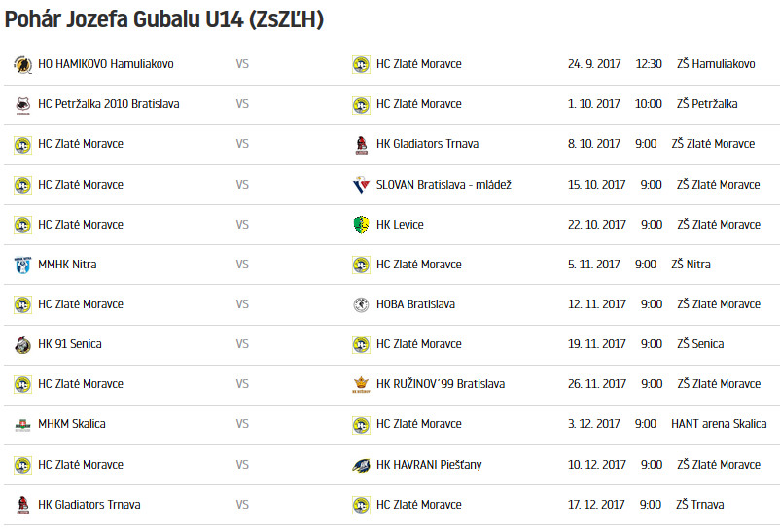
Task: Click the MHKM Skalica team logo
Action: coord(22,424)
